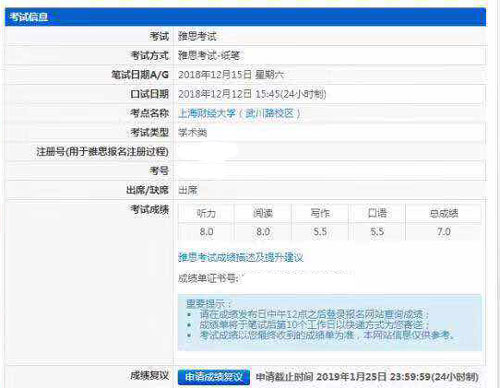Select the 笔试日期A/G row label
Screen dimensions: 500x388
(140, 75)
